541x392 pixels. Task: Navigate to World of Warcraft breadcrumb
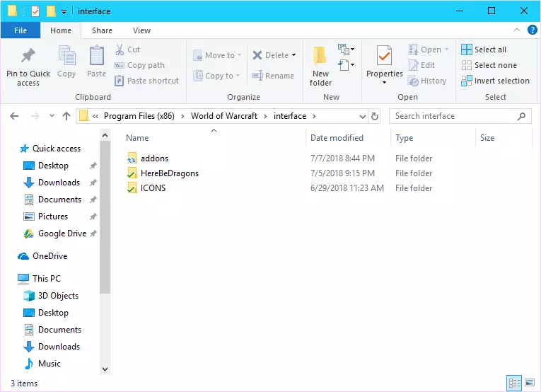(224, 116)
